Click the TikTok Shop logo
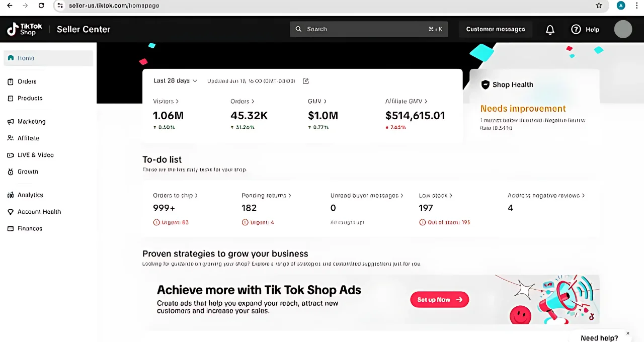The image size is (644, 342). pyautogui.click(x=24, y=29)
